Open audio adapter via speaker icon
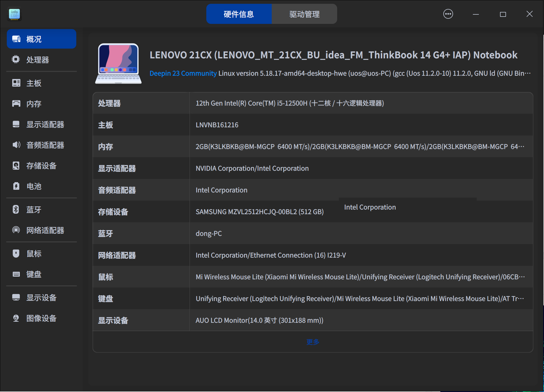The image size is (544, 392). 16,145
